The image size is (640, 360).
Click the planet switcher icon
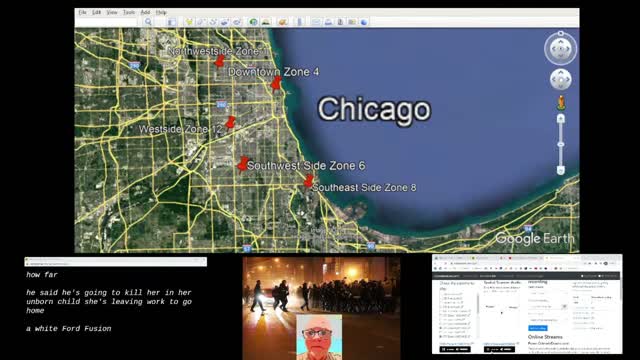click(x=282, y=22)
